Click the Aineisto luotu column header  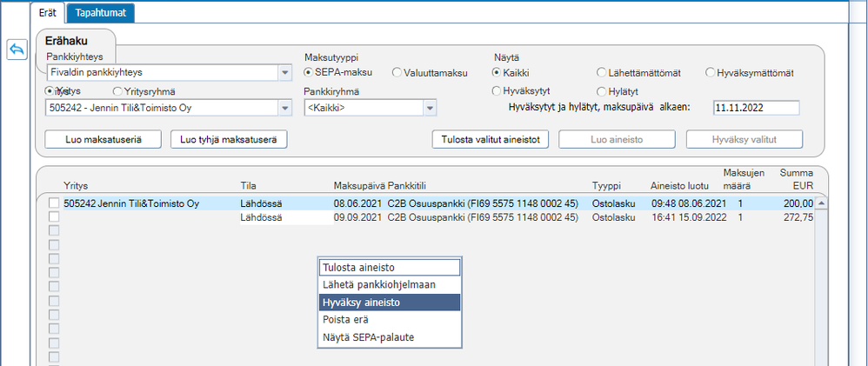pos(680,185)
